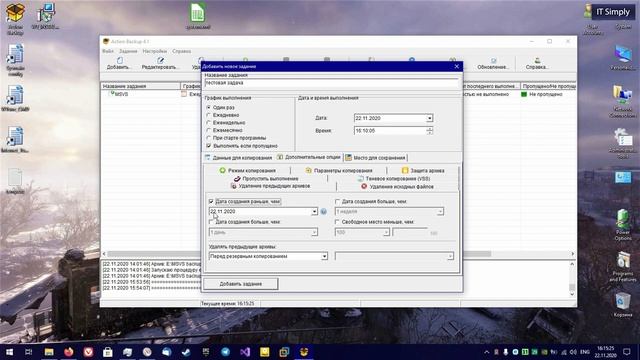This screenshot has height=360, width=640.
Task: Toggle the Выполнять если пропущено checkbox
Action: click(209, 146)
